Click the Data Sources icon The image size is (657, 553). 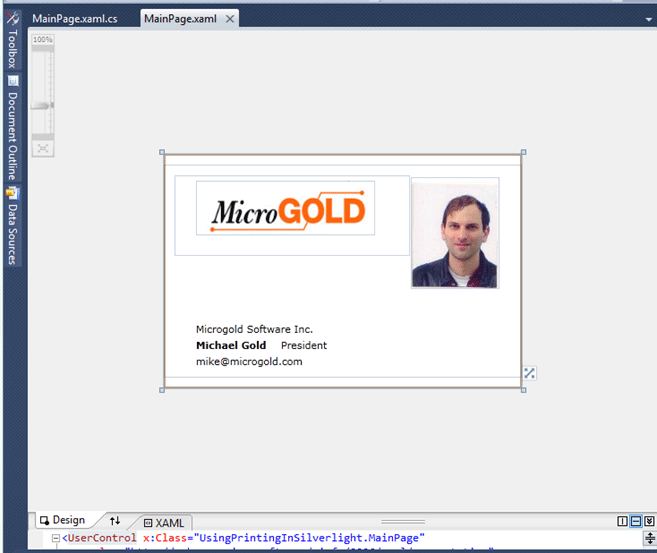tap(12, 193)
